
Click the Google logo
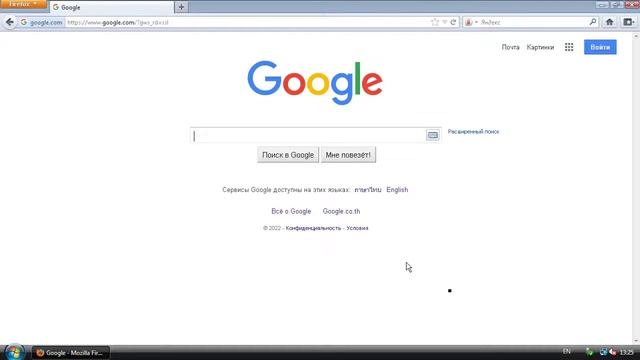pos(315,82)
